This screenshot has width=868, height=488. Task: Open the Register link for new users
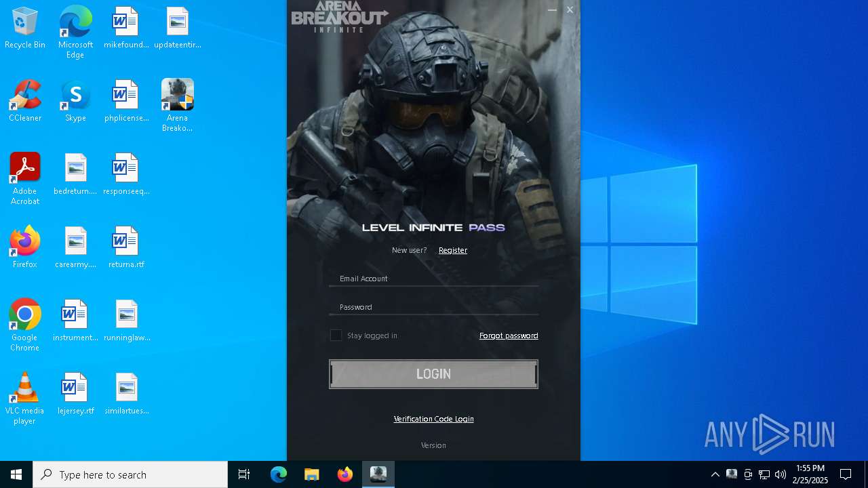click(x=453, y=250)
